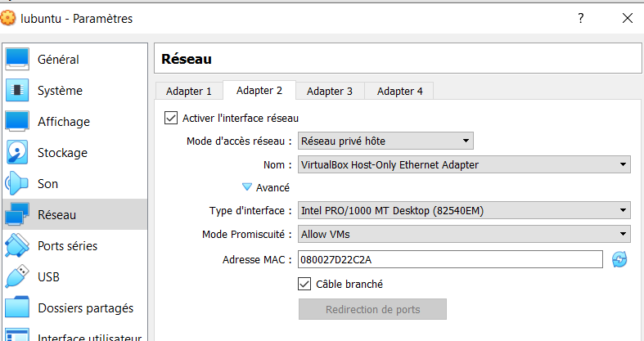Open the Dossiers partagés folder icon

(x=18, y=308)
